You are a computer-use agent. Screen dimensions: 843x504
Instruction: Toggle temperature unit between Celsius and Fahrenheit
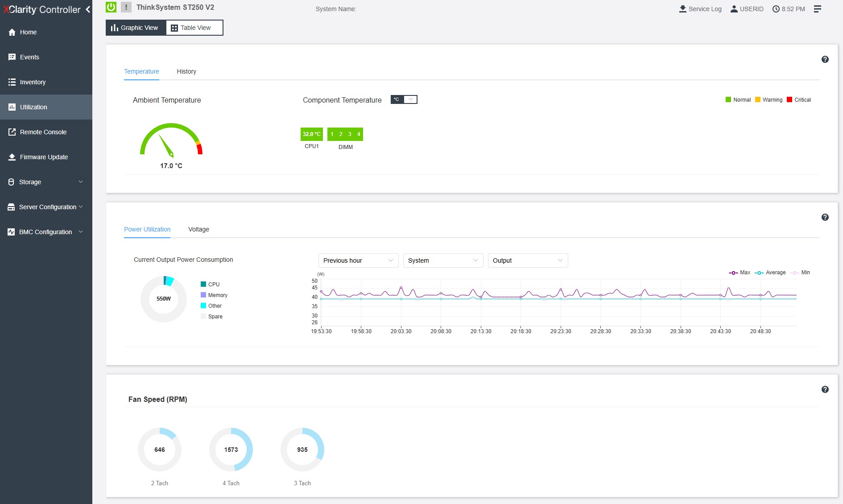tap(404, 99)
